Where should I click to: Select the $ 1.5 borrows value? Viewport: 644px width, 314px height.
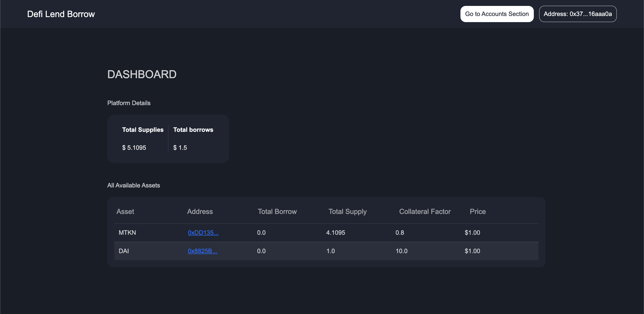coord(180,148)
